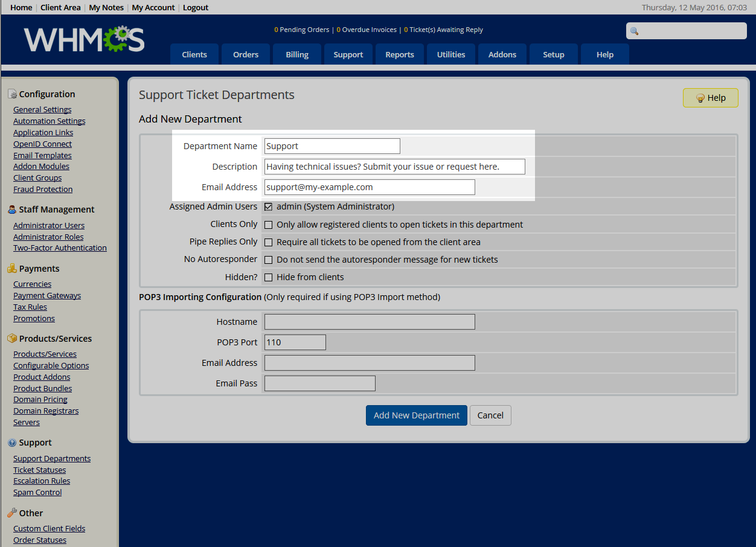Open the Reports menu tab
Image resolution: width=756 pixels, height=547 pixels.
tap(400, 54)
